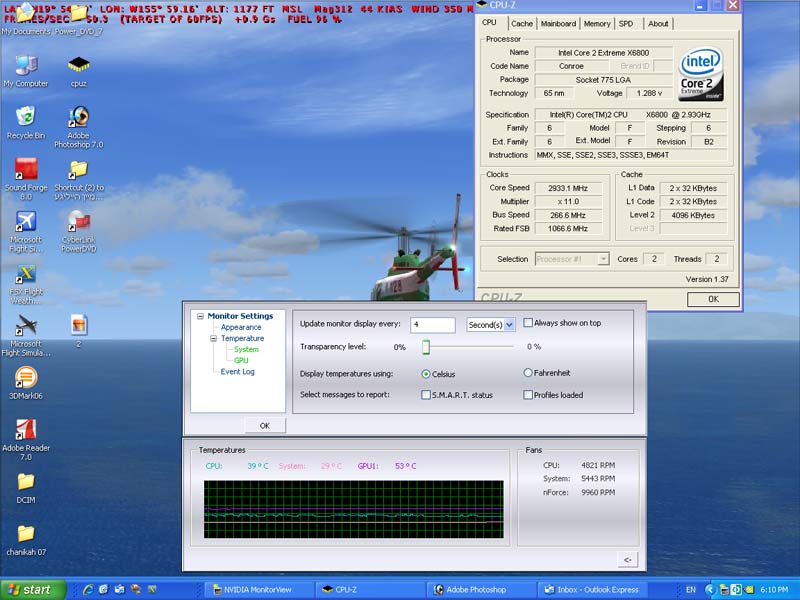This screenshot has height=600, width=800.
Task: Choose Fahrenheit for temperature display
Action: pos(528,373)
